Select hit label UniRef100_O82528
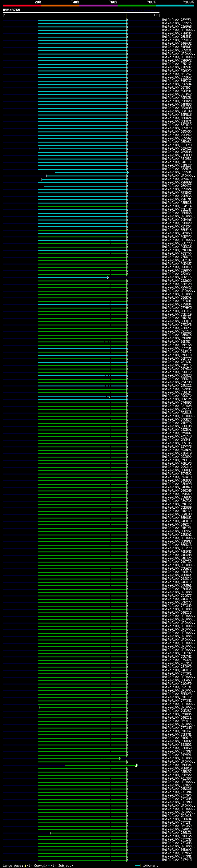This screenshot has width=197, height=868. tap(177, 169)
